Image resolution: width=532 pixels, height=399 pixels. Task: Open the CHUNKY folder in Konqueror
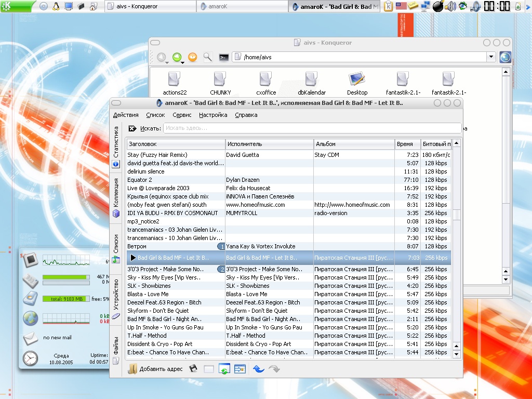tap(220, 83)
